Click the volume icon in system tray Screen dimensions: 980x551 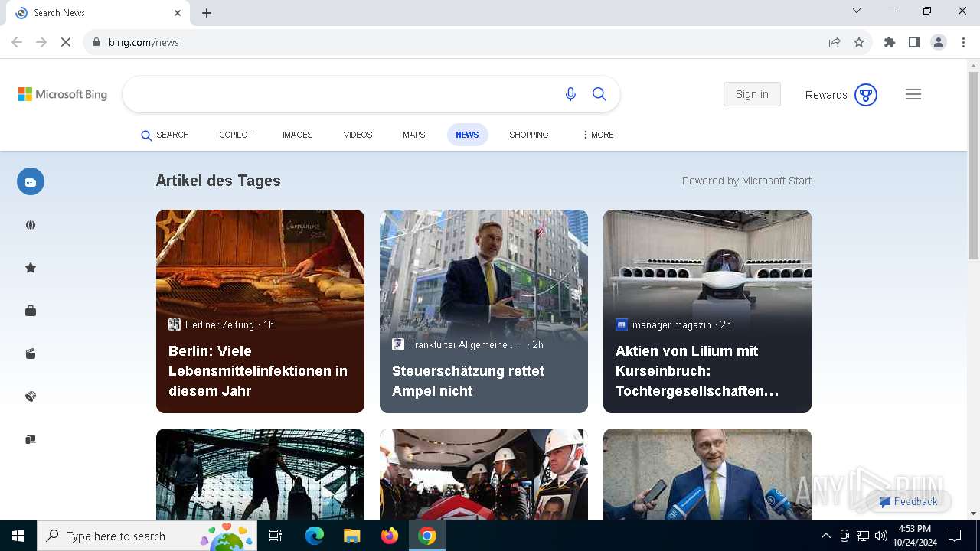click(880, 536)
